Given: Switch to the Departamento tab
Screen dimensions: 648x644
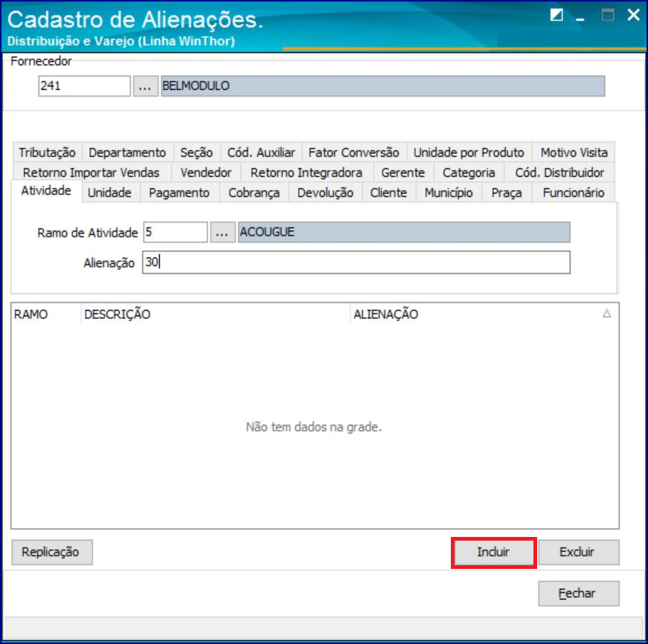Looking at the screenshot, I should tap(127, 152).
